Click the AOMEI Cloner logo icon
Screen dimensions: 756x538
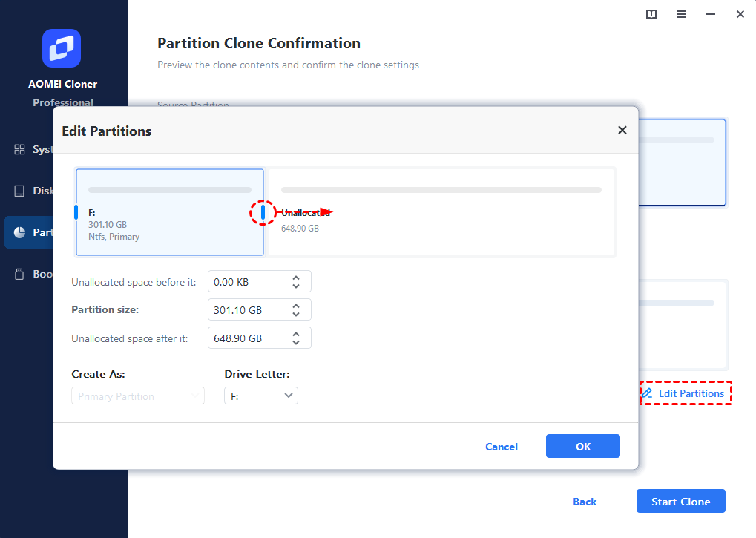coord(62,48)
